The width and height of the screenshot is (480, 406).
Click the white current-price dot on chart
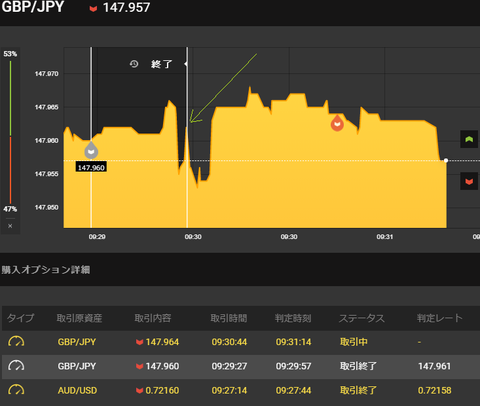[446, 160]
